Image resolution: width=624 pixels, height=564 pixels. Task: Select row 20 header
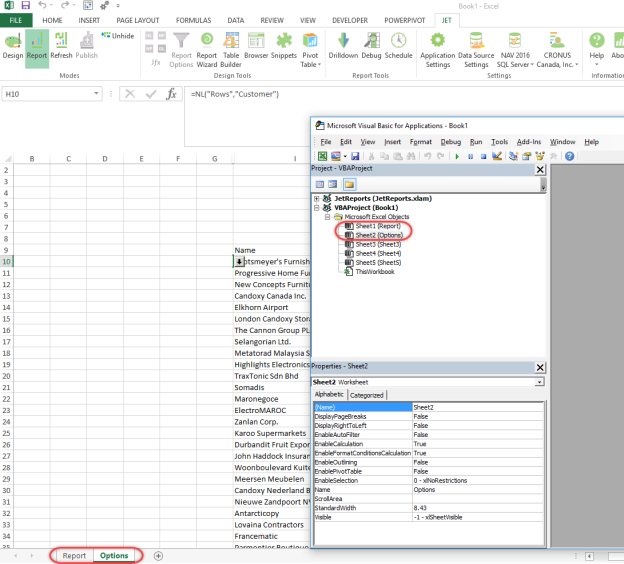6,376
